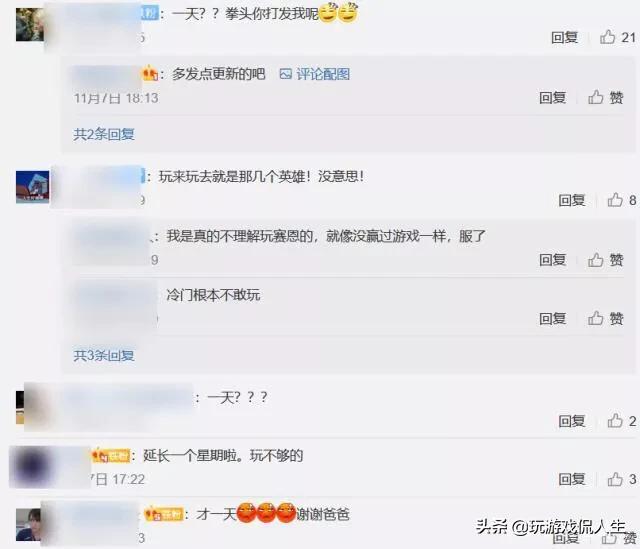640x549 pixels.
Task: Reply to '一天??拳头你打发我呢' comment
Action: coord(564,37)
